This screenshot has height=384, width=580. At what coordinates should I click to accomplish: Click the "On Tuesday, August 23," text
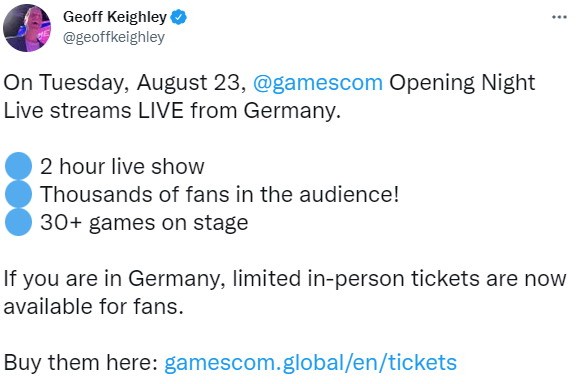click(125, 83)
